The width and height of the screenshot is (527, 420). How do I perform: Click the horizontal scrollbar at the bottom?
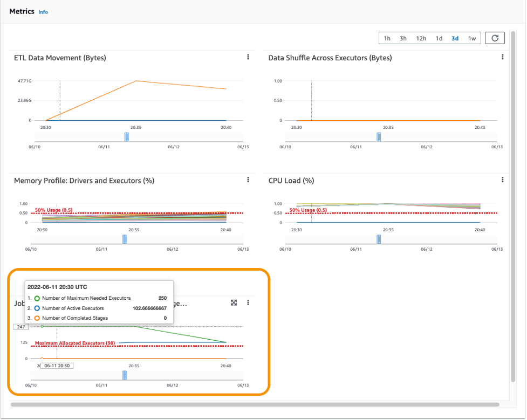(x=255, y=404)
